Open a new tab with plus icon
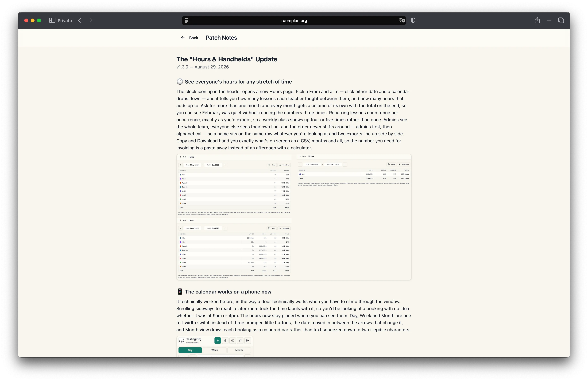588x381 pixels. pos(549,20)
